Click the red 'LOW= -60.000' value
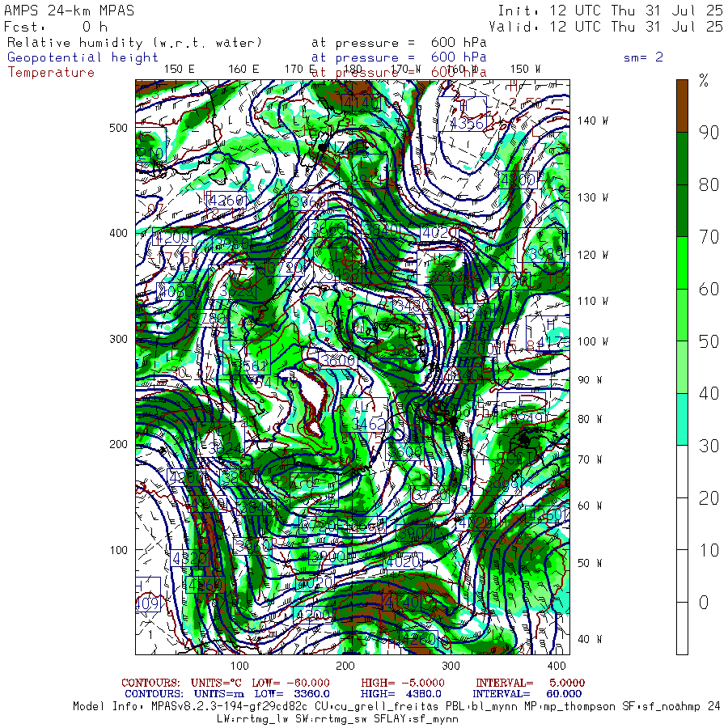 click(290, 683)
